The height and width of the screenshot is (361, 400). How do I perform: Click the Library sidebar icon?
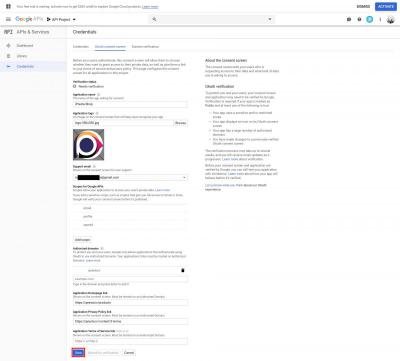(x=9, y=56)
